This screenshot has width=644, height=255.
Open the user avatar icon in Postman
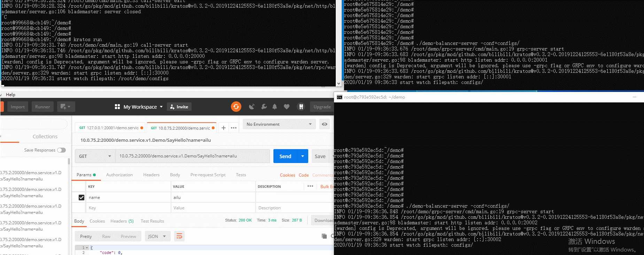click(x=301, y=107)
